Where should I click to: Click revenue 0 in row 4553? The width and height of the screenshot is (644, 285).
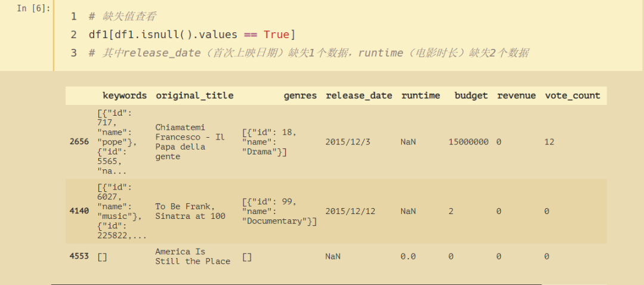[499, 256]
